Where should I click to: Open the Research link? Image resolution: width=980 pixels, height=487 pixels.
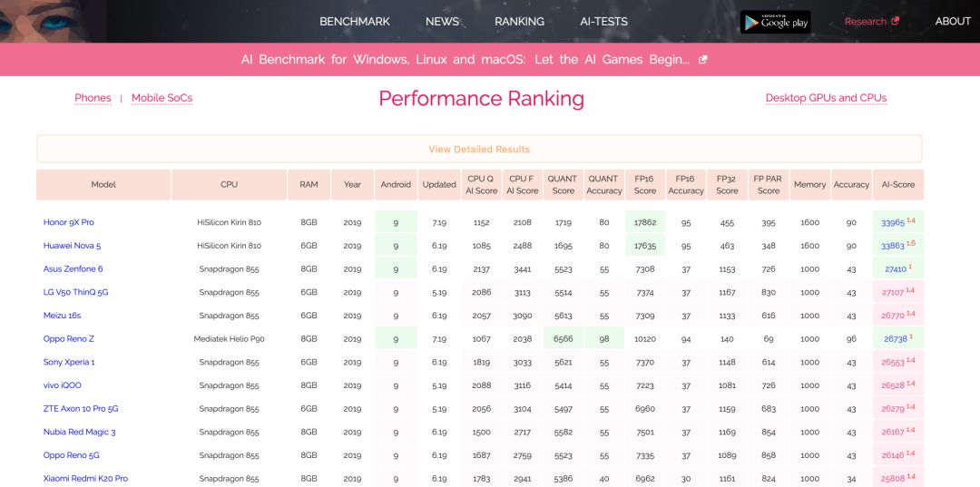coord(865,21)
